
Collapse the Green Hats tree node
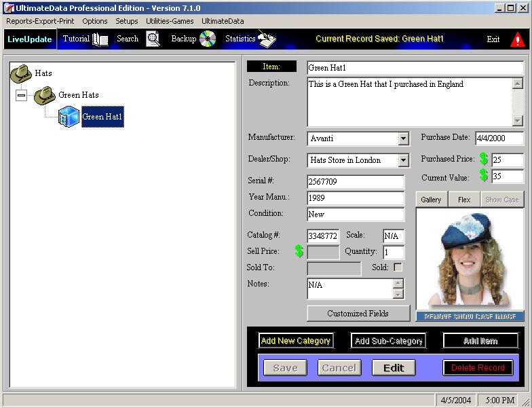tap(21, 96)
